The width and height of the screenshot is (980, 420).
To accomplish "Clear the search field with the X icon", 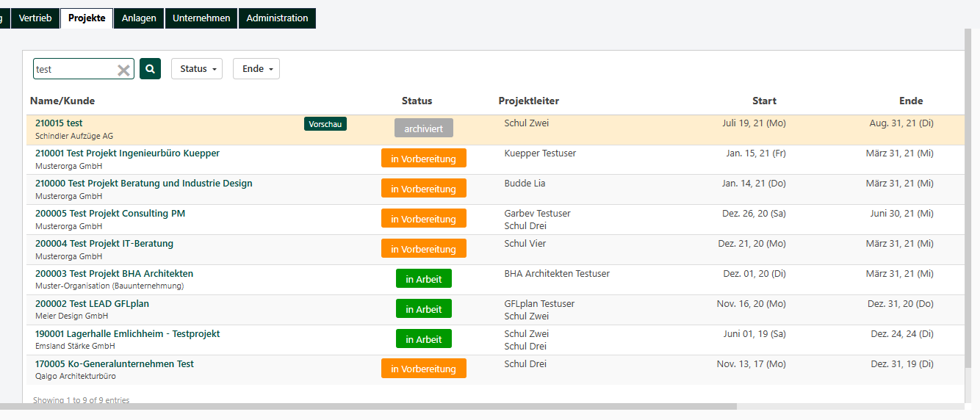I will [x=123, y=70].
